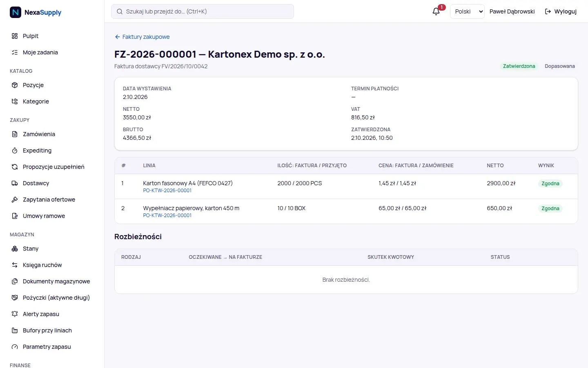Click the Zatwierdzona status badge
Screen dimensions: 588x368
tap(519, 66)
